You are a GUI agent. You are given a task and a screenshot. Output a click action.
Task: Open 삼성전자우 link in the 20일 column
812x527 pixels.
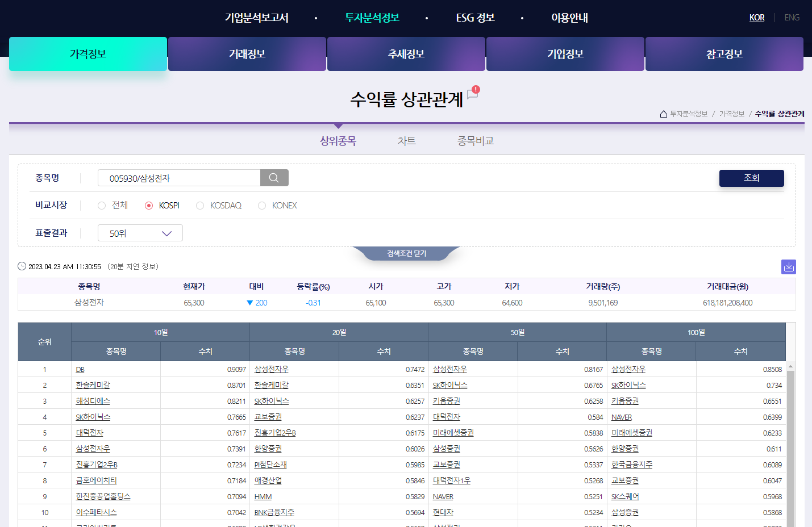point(272,370)
